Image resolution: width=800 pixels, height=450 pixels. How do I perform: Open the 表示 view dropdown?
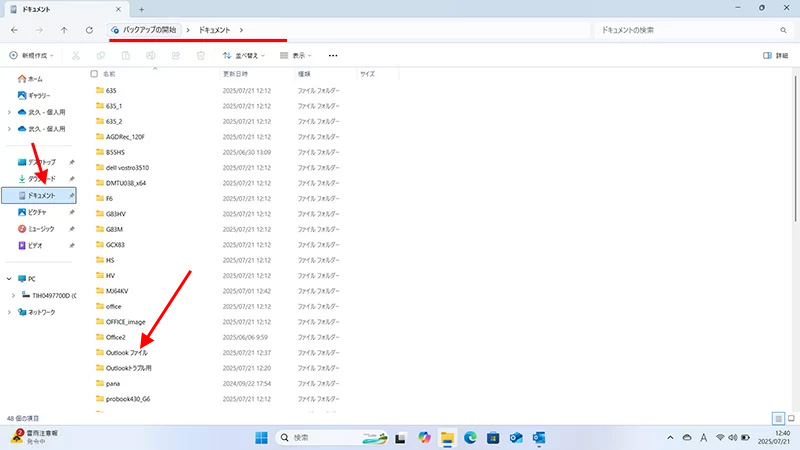click(x=296, y=55)
